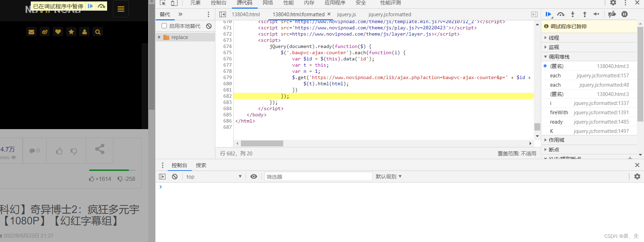Close the 138040.html:formatted tab
Viewport: 644px width, 242px height.
click(x=329, y=14)
